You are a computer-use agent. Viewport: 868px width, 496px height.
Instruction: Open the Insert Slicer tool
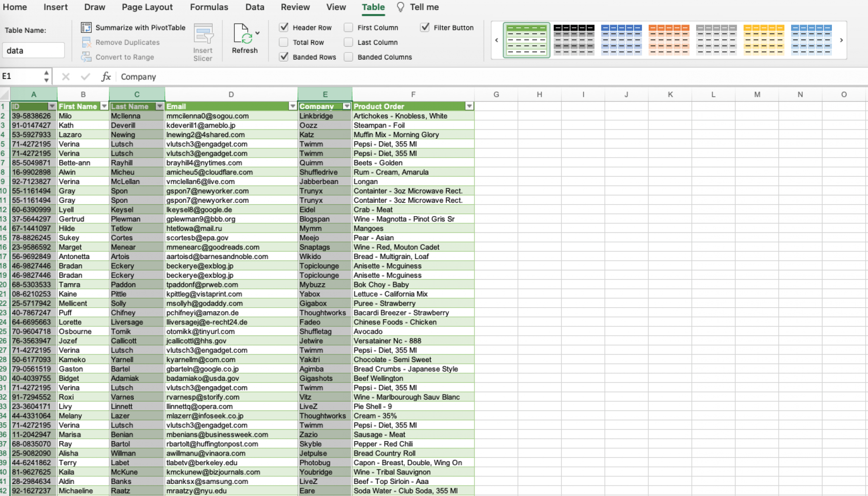(x=203, y=42)
